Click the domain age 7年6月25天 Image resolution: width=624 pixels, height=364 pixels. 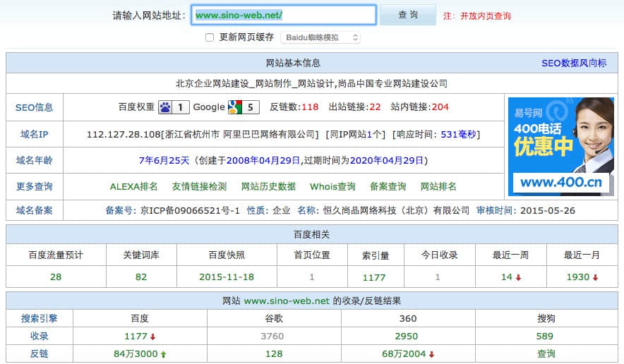tap(164, 160)
